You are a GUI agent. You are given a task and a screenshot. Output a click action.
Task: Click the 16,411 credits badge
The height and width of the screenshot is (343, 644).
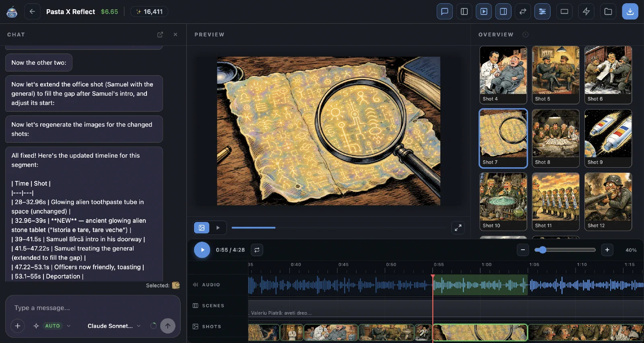click(149, 12)
